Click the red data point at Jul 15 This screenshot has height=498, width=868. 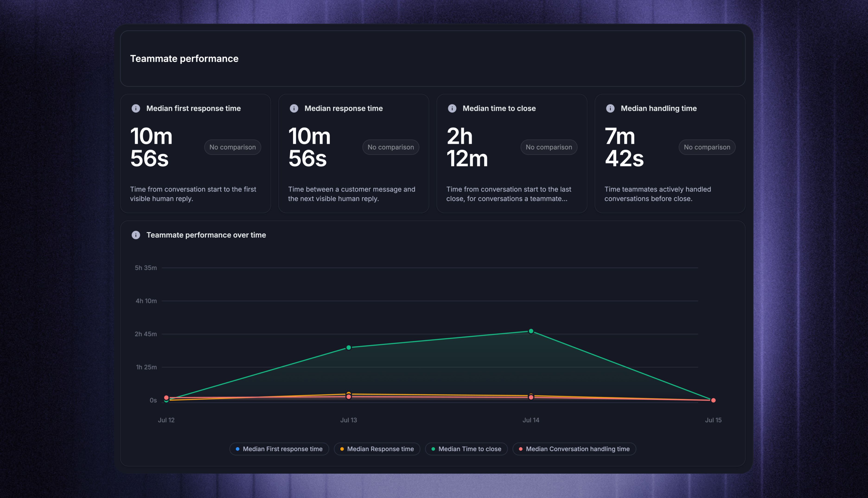click(x=713, y=400)
